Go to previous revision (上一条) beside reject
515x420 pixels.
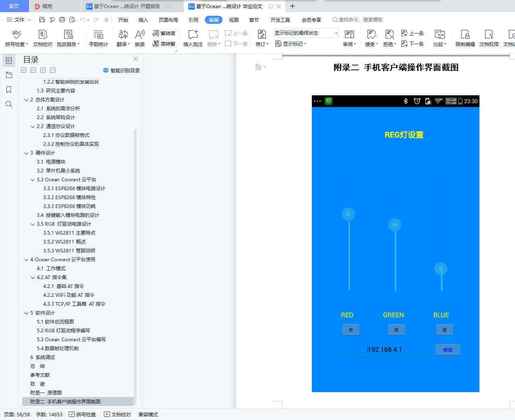point(413,34)
